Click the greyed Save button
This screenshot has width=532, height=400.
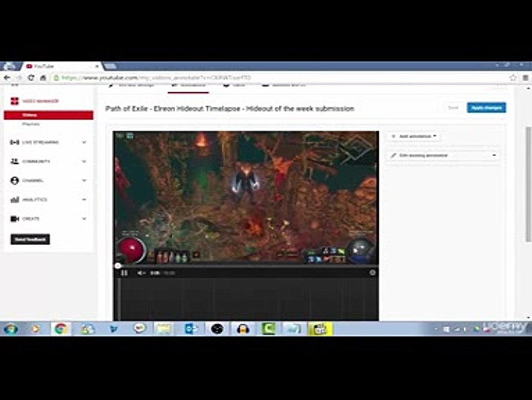[453, 108]
